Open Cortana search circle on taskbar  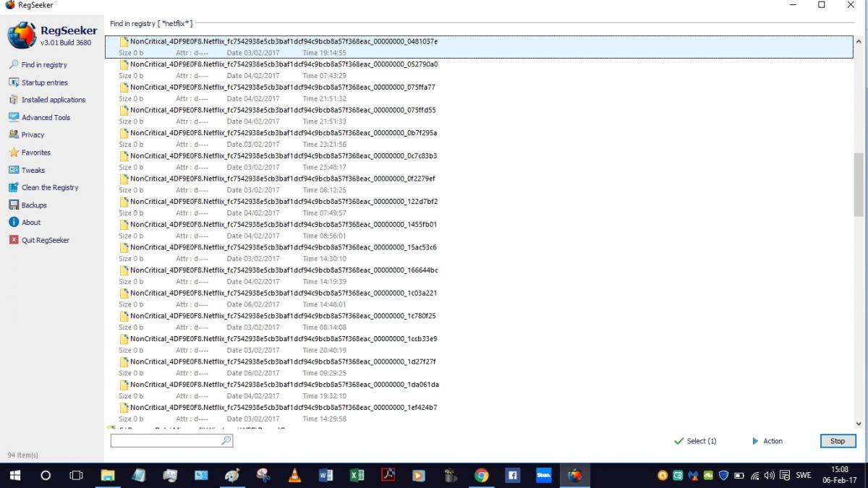click(45, 475)
